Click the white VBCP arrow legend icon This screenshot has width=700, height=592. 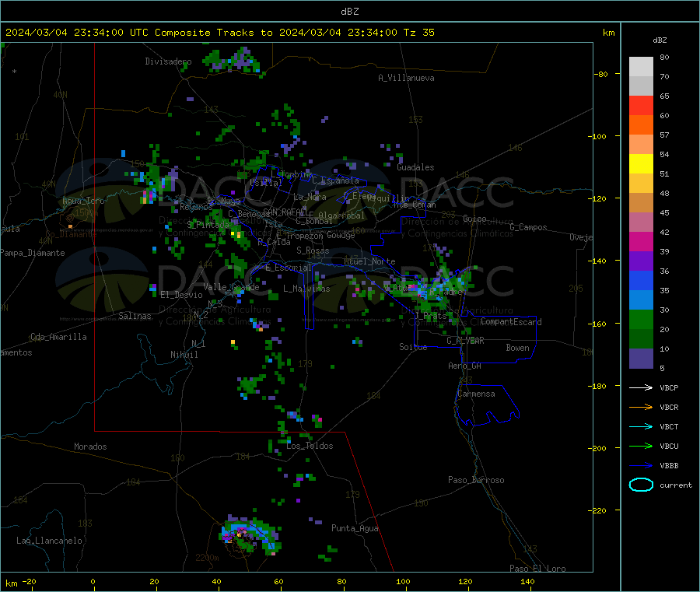point(641,387)
